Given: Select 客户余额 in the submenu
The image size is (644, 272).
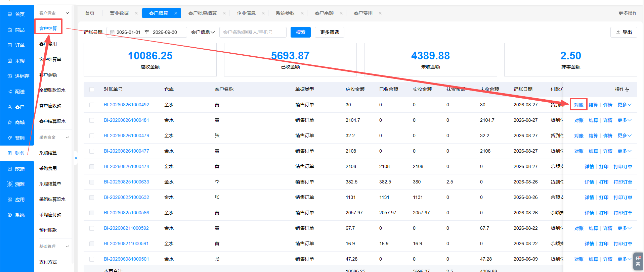Looking at the screenshot, I should [x=48, y=75].
